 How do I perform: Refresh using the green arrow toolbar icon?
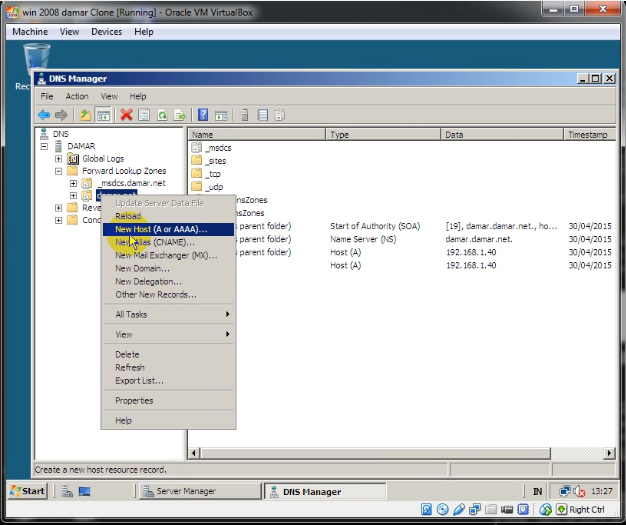point(162,115)
